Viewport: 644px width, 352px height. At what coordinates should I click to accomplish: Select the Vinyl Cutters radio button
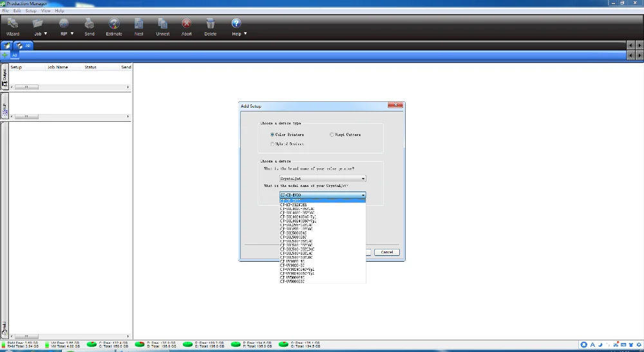pos(332,135)
